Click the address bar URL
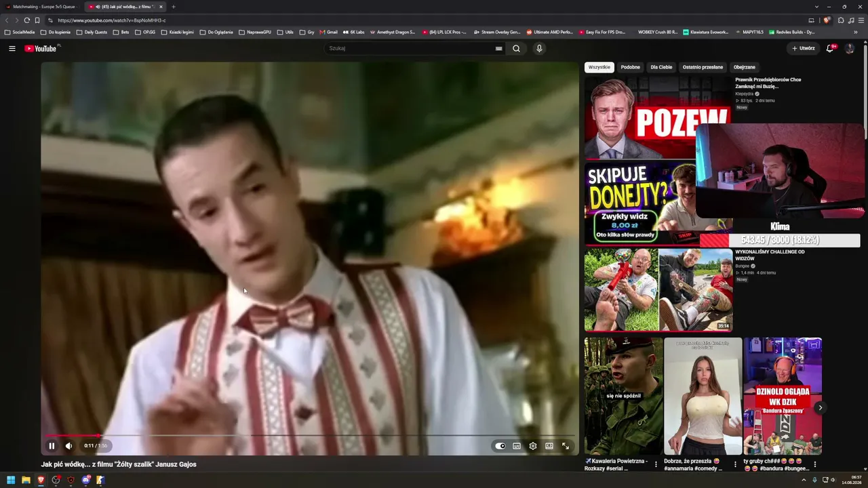 [112, 20]
